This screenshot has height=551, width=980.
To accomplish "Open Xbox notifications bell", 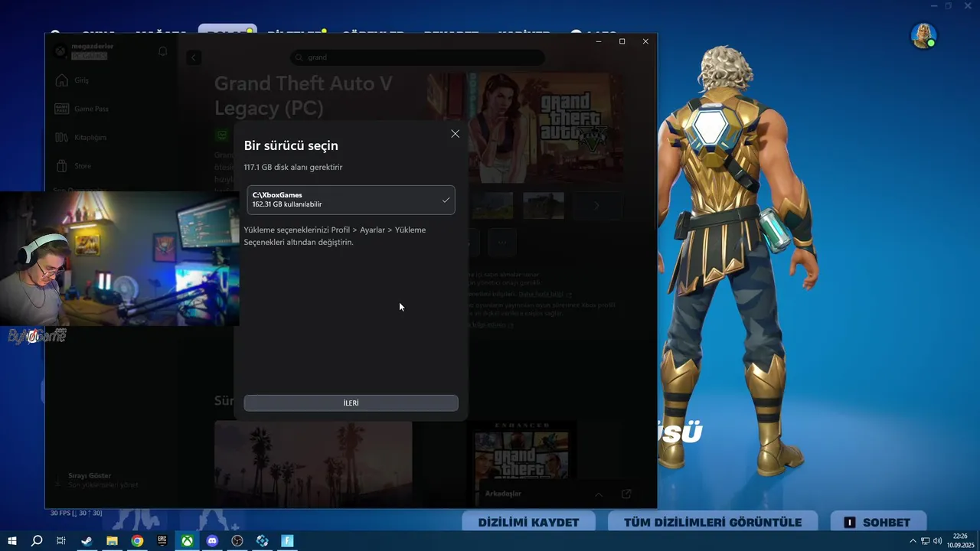I will [x=162, y=51].
